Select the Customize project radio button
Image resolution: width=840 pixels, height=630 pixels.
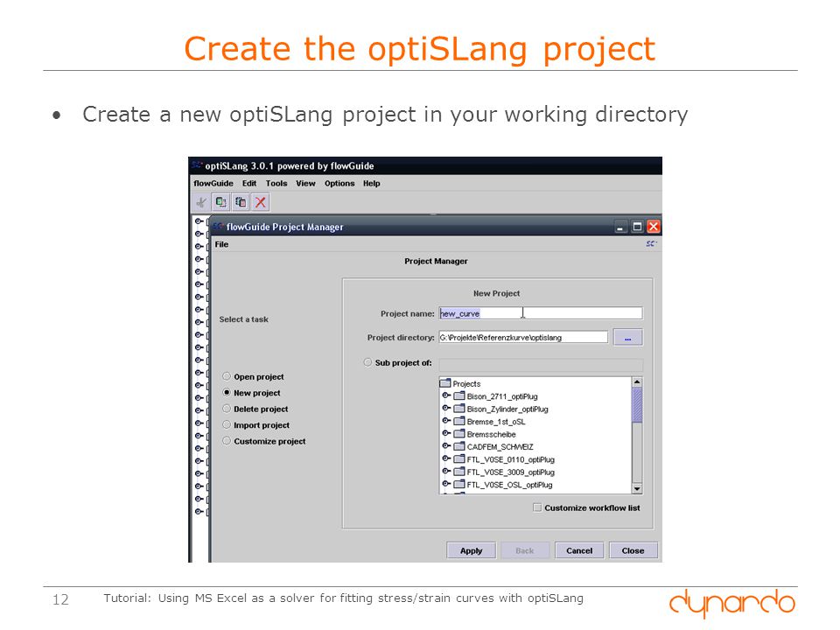[x=227, y=440]
